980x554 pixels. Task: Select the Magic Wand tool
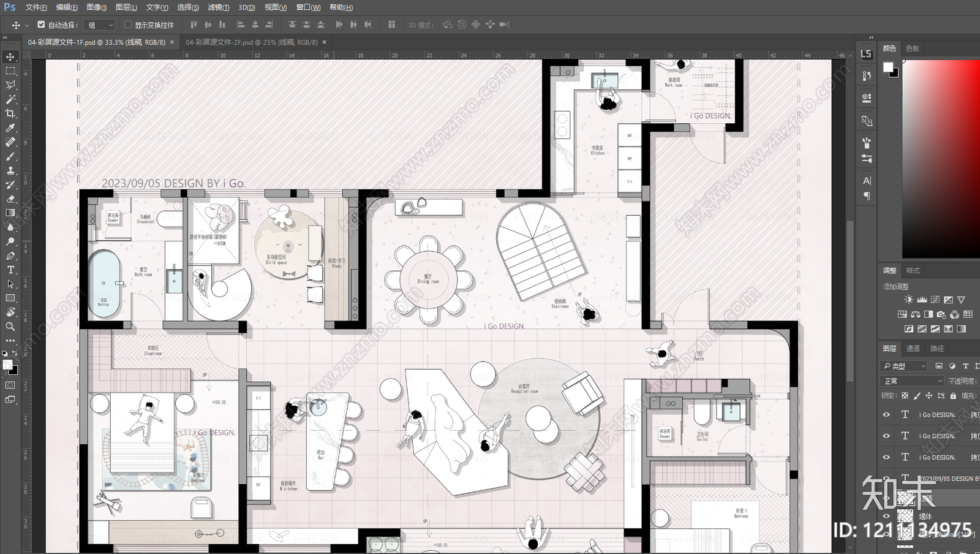pyautogui.click(x=10, y=99)
